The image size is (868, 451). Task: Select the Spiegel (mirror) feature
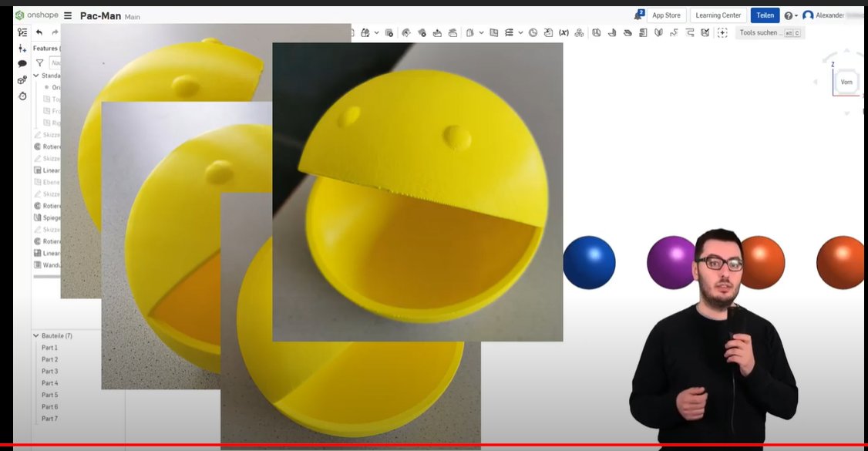click(x=47, y=217)
